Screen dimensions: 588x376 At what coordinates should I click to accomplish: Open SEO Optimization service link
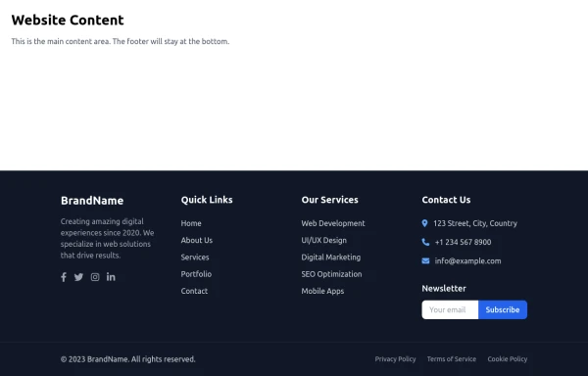point(331,274)
